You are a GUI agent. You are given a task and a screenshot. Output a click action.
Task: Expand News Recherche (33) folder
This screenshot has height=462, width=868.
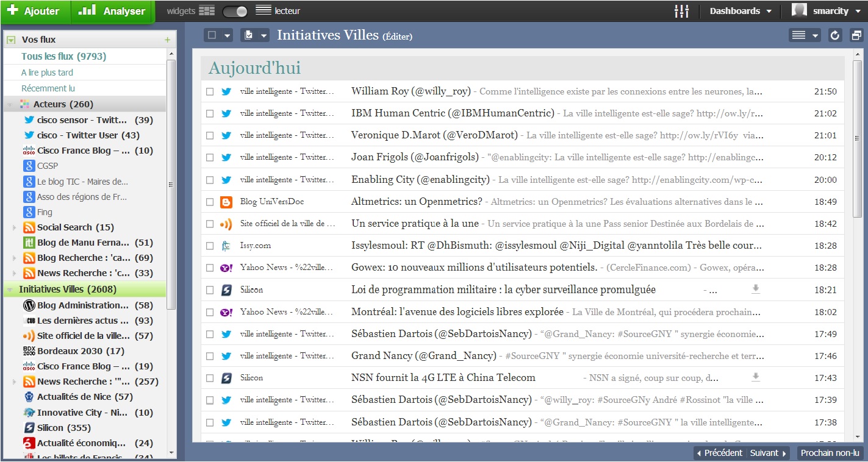tap(15, 273)
